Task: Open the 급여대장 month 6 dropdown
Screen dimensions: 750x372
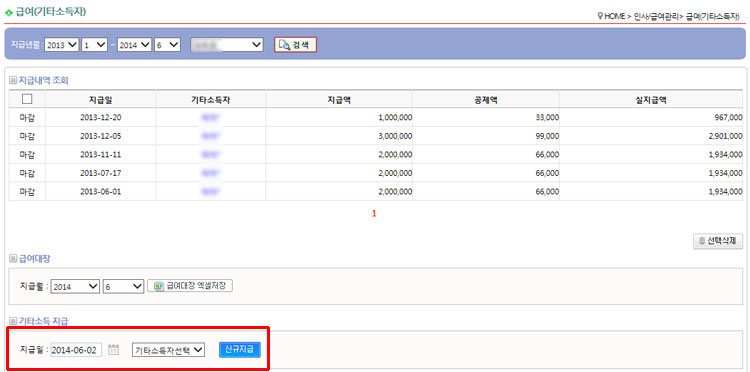Action: click(x=123, y=286)
